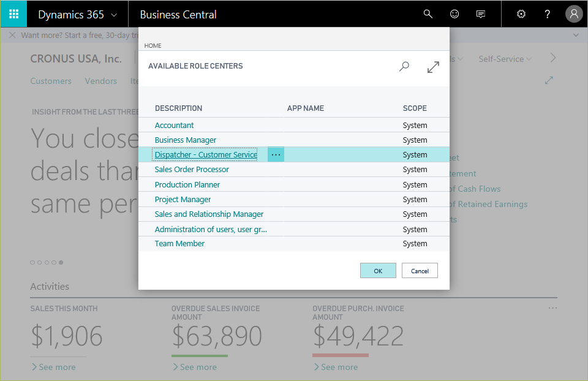The width and height of the screenshot is (588, 381).
Task: Expand the notification bar chevron
Action: (576, 36)
